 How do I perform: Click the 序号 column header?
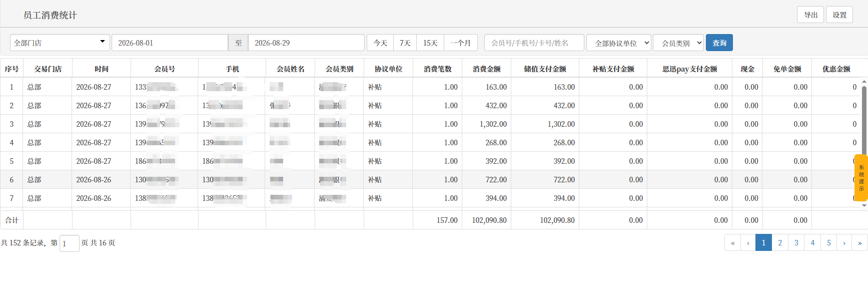[x=12, y=69]
